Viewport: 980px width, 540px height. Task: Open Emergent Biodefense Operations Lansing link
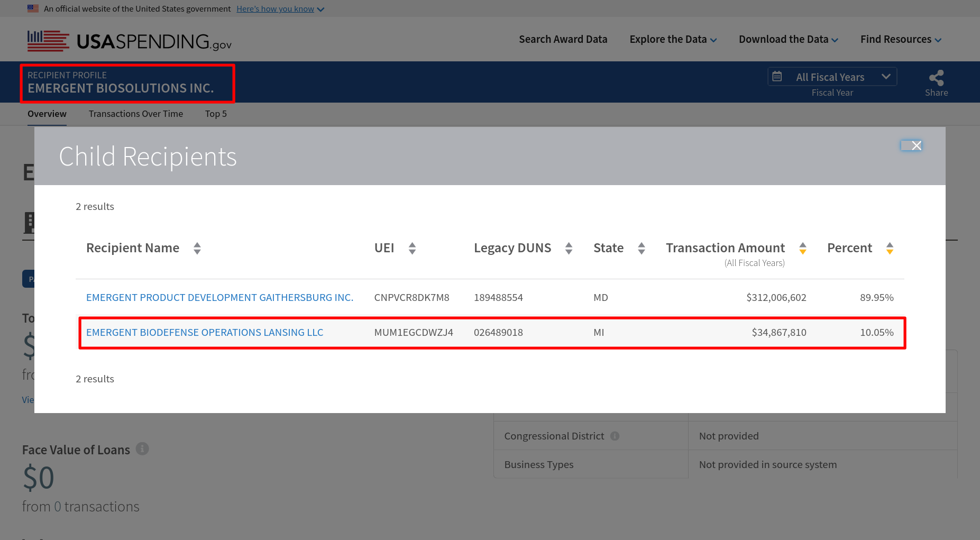tap(205, 332)
